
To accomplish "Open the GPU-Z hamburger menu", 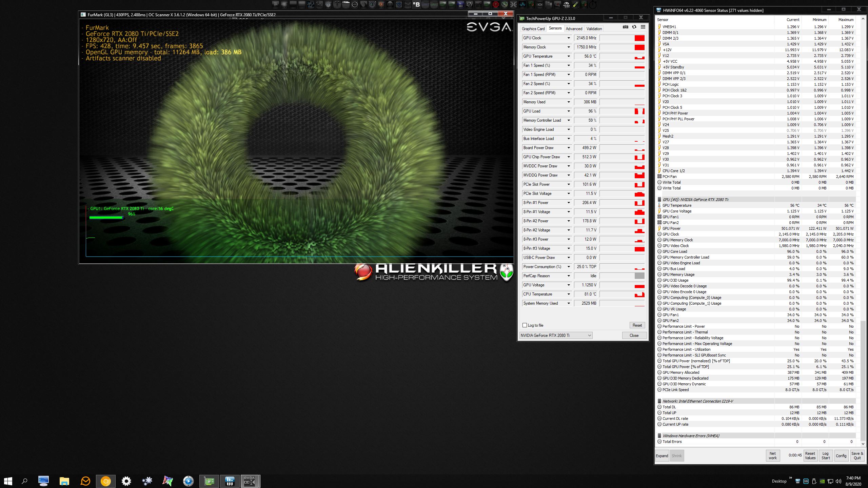I will pos(643,27).
